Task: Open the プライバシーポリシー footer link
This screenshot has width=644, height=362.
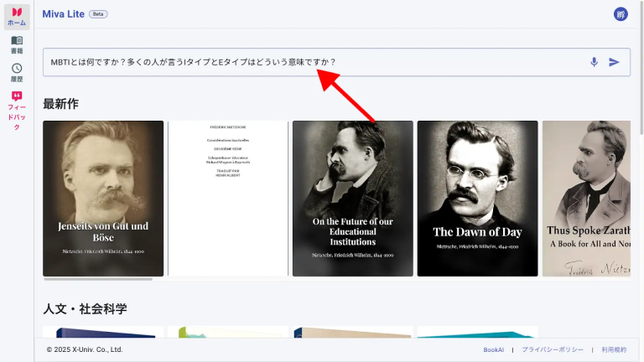Action: tap(551, 349)
